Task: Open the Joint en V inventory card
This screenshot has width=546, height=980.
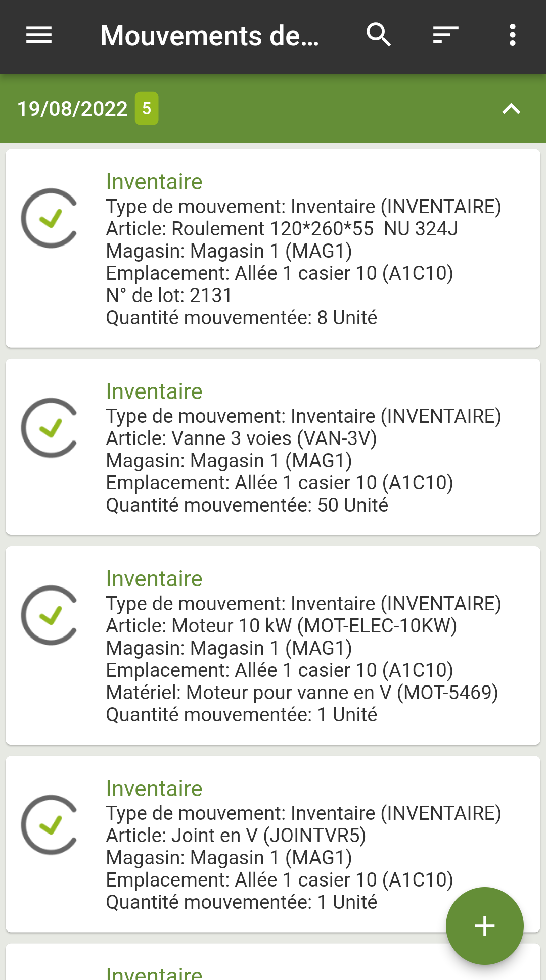Action: tap(273, 844)
